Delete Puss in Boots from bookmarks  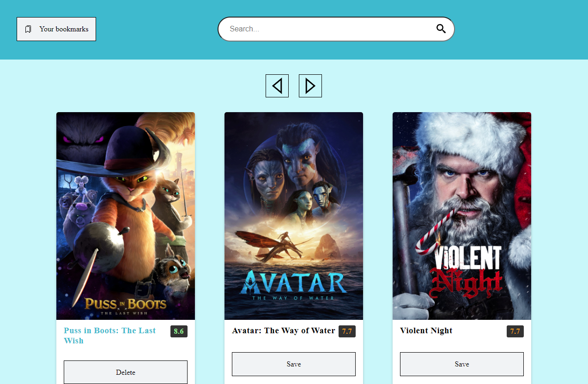coord(126,372)
